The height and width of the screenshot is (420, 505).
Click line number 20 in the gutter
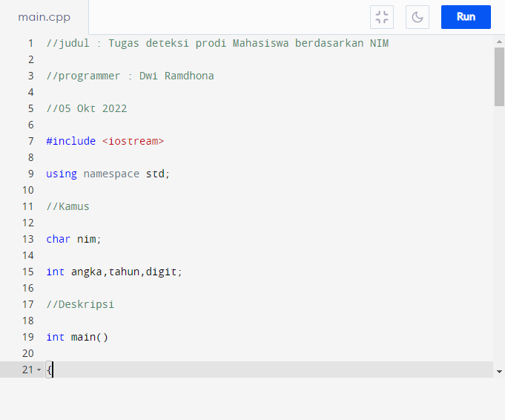pyautogui.click(x=28, y=353)
